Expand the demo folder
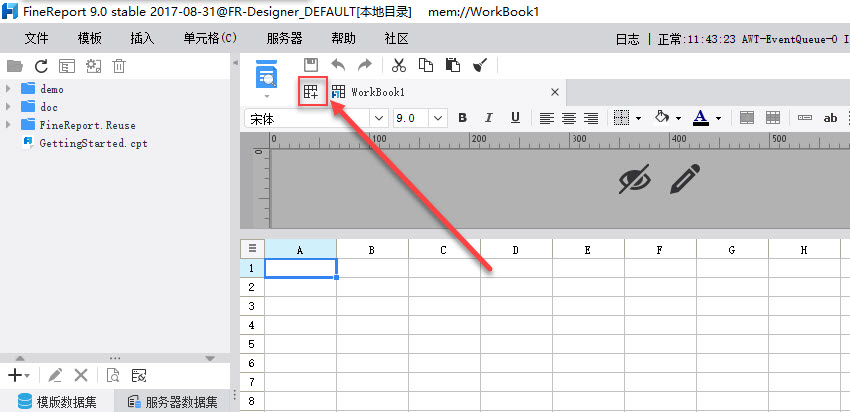Screen dimensions: 850x412 [x=8, y=89]
